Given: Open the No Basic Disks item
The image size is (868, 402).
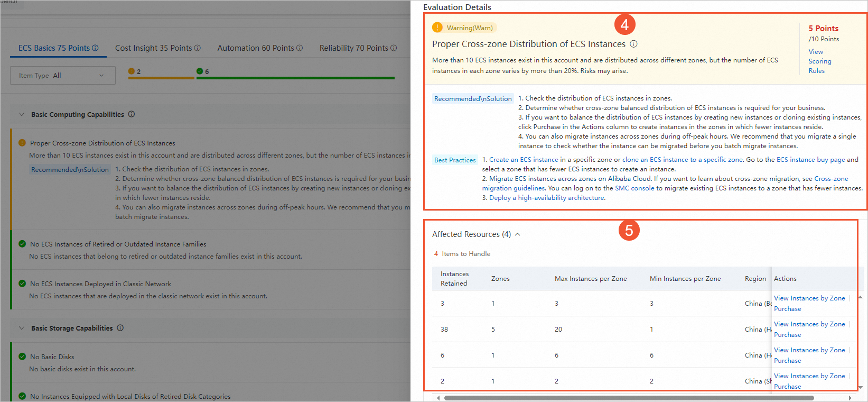Looking at the screenshot, I should [x=52, y=357].
